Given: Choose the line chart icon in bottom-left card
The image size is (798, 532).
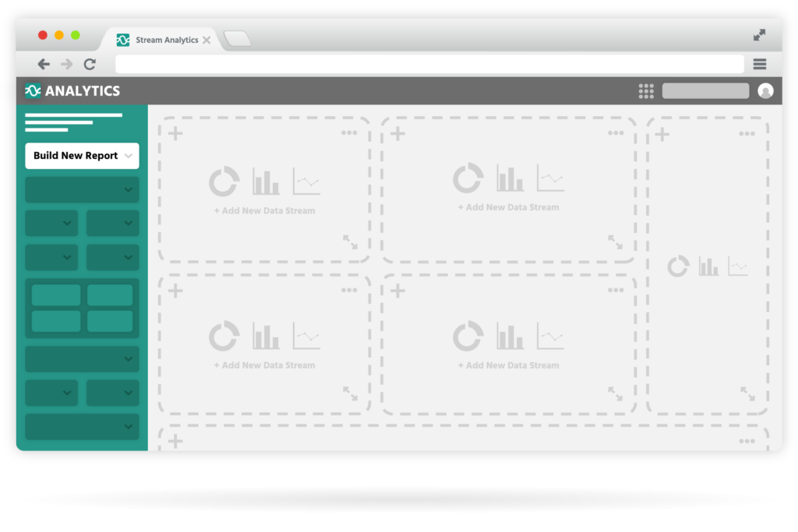Looking at the screenshot, I should (x=306, y=336).
